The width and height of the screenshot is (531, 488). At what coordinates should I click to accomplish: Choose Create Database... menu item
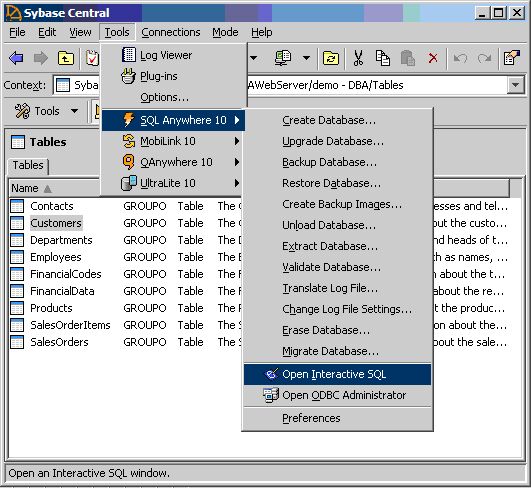click(x=337, y=120)
